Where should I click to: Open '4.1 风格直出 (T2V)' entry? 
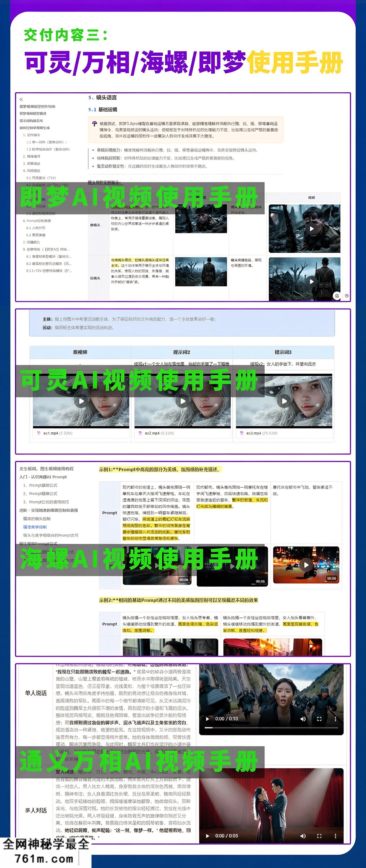[41, 178]
